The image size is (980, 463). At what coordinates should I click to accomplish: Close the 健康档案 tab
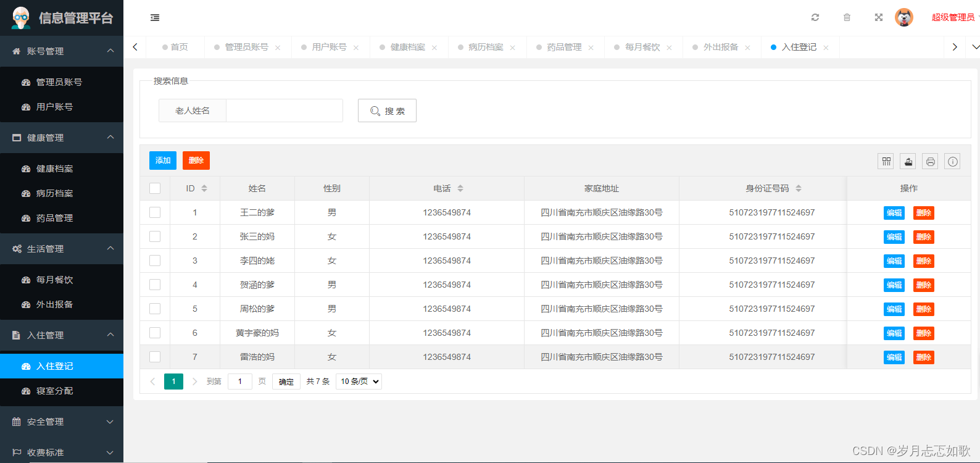(434, 48)
